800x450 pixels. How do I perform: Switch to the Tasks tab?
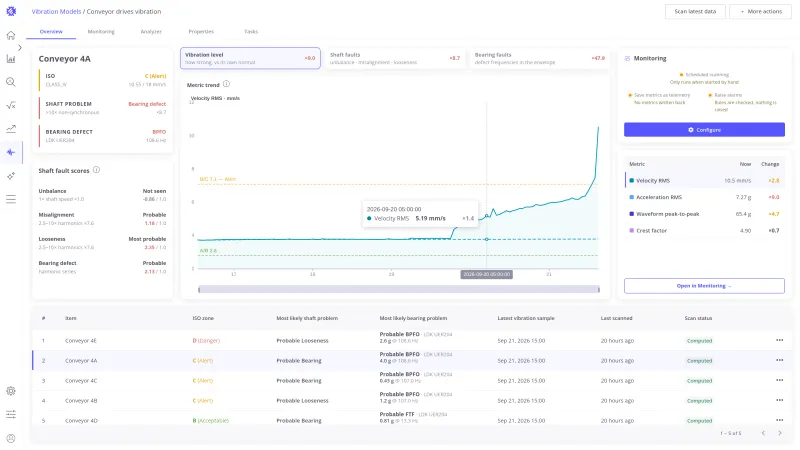pyautogui.click(x=251, y=32)
